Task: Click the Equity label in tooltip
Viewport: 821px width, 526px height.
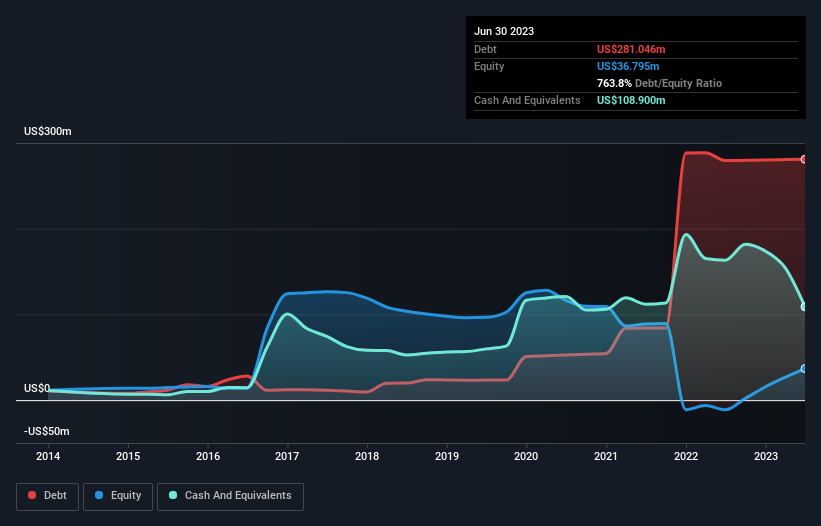Action: (x=489, y=66)
